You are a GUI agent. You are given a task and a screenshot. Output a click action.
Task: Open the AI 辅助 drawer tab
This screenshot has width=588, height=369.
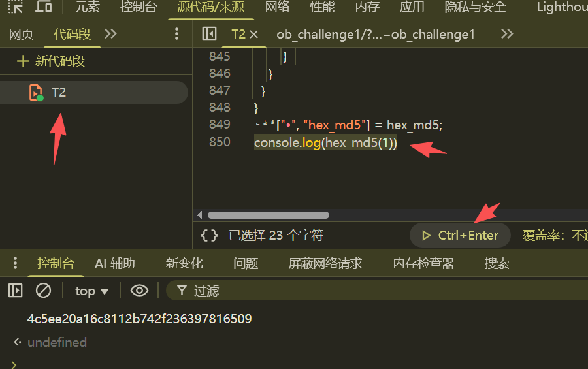click(x=115, y=263)
